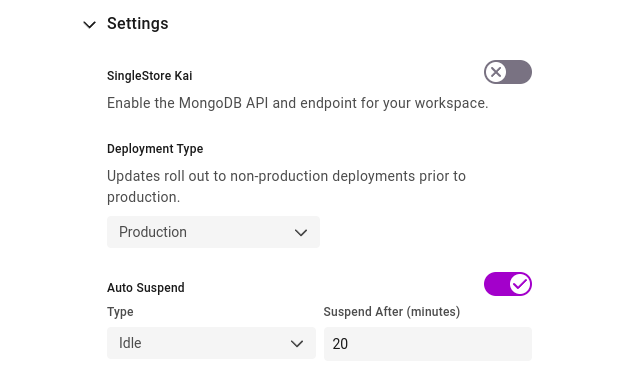Click the non-production deployments description text
The height and width of the screenshot is (390, 640).
tap(286, 186)
